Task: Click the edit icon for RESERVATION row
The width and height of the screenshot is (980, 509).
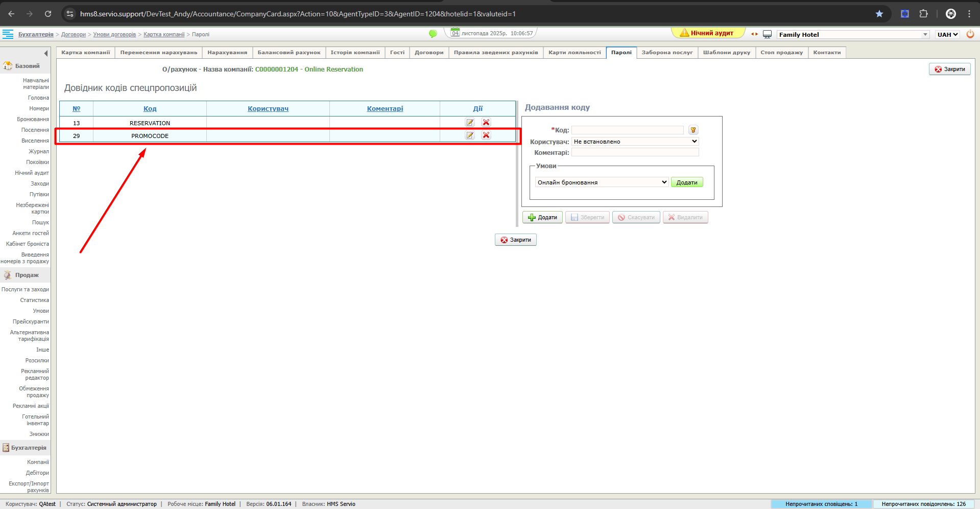Action: coord(470,123)
